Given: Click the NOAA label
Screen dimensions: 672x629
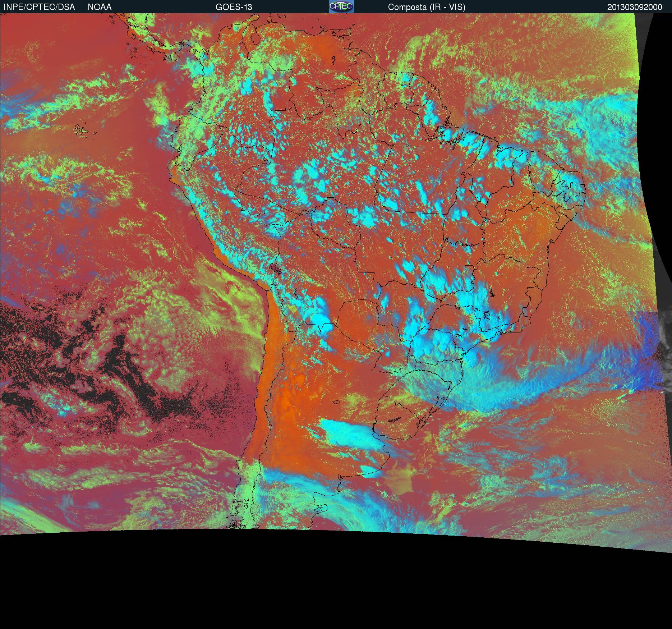Looking at the screenshot, I should pos(100,7).
